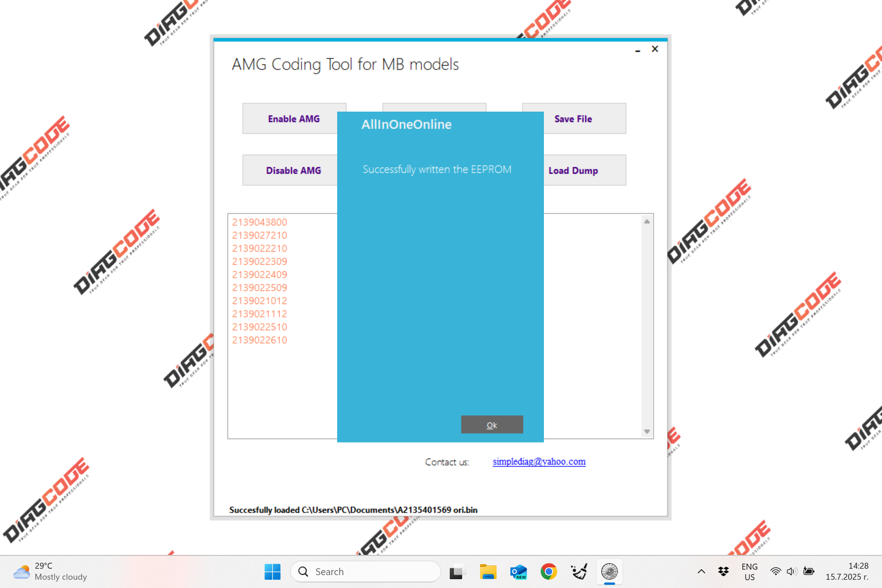Click the status text showing loaded file path

tap(353, 510)
